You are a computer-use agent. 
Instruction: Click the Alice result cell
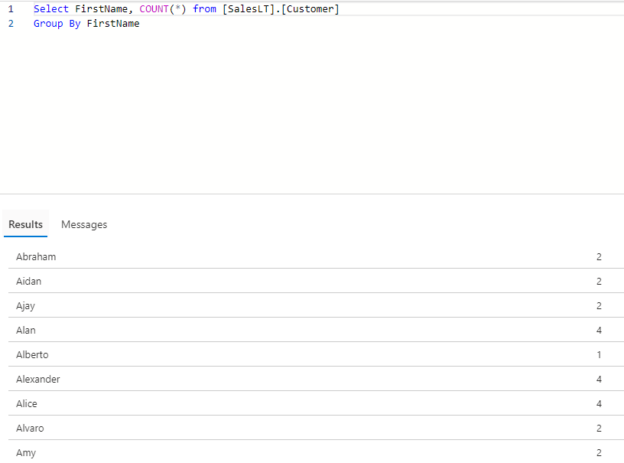coord(27,404)
